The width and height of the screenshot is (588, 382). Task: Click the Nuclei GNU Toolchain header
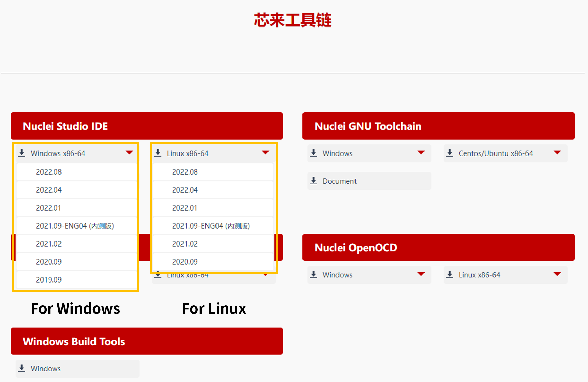click(438, 126)
